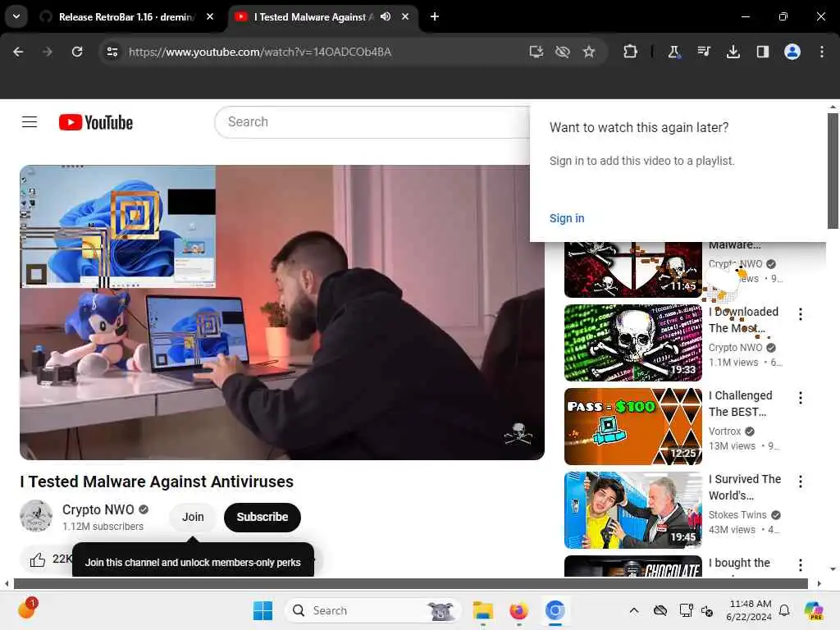Open the 11:45 malware video thumbnail
The image size is (840, 630).
click(x=632, y=269)
